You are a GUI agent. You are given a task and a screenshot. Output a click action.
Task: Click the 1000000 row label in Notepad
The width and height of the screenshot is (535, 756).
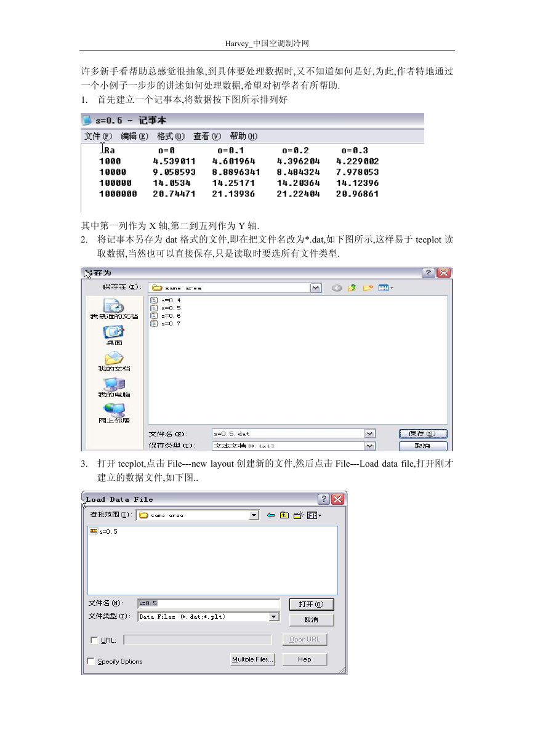pyautogui.click(x=118, y=194)
